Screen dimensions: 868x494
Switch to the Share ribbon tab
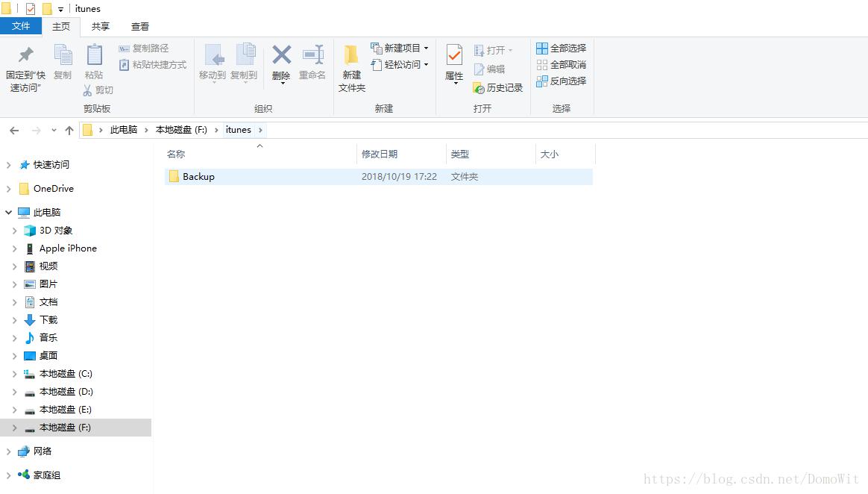point(100,27)
